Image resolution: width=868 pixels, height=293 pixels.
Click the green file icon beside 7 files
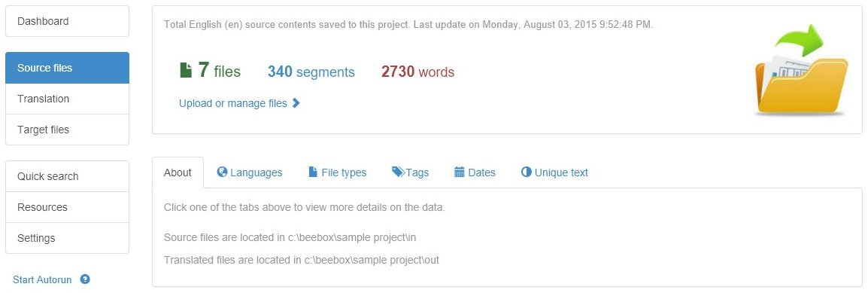point(186,70)
